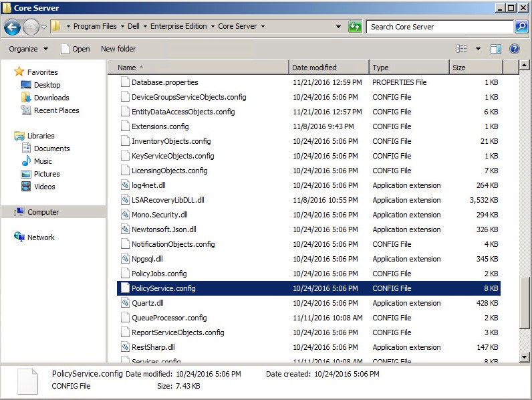Open Downloads in Favorites
532x400 pixels.
pos(51,98)
